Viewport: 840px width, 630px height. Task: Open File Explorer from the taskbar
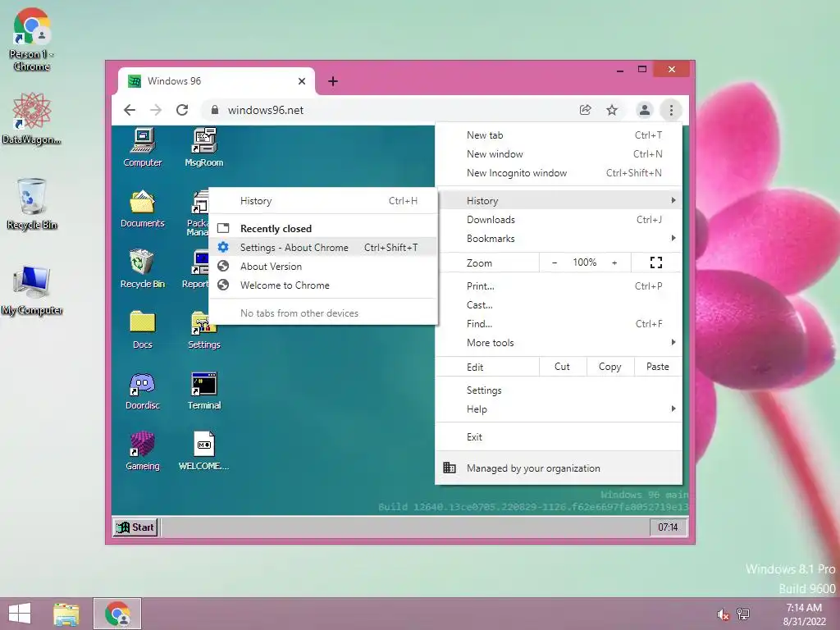click(x=66, y=614)
